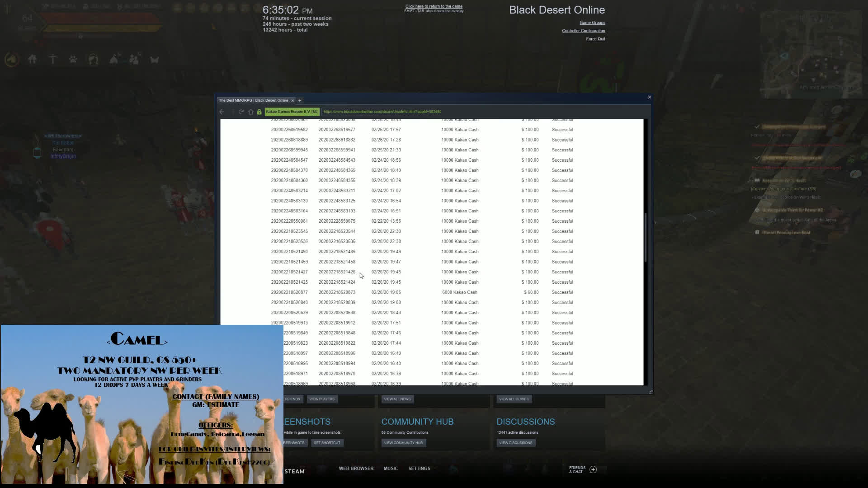Click Force Quit link
868x488 pixels.
(595, 39)
